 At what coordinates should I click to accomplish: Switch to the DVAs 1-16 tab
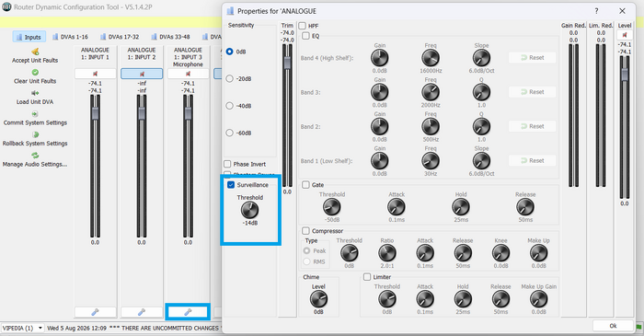[70, 37]
